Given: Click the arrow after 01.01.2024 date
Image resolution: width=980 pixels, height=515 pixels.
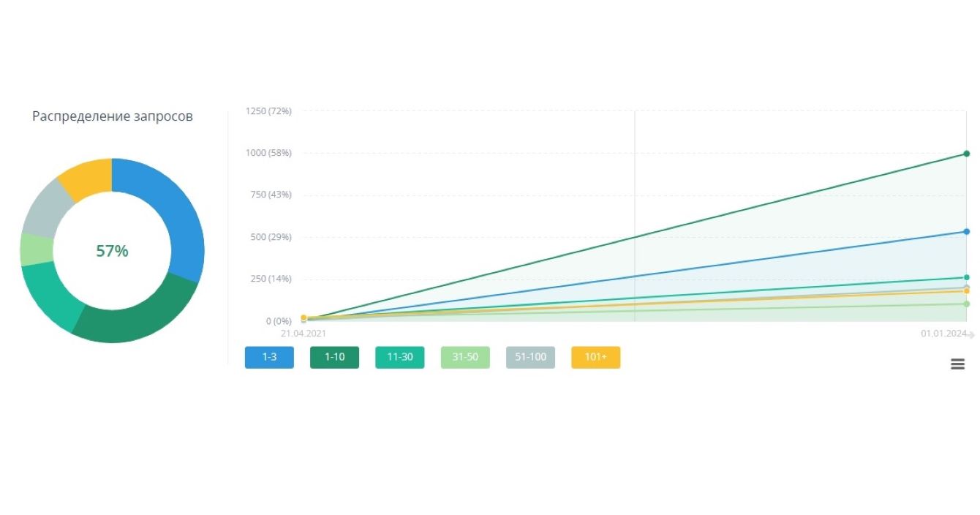Looking at the screenshot, I should [972, 335].
